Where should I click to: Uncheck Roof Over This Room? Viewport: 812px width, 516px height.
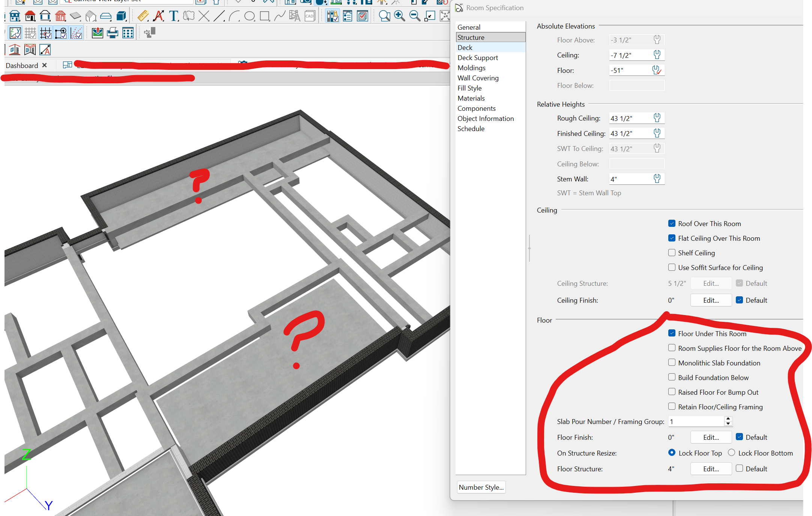click(672, 223)
